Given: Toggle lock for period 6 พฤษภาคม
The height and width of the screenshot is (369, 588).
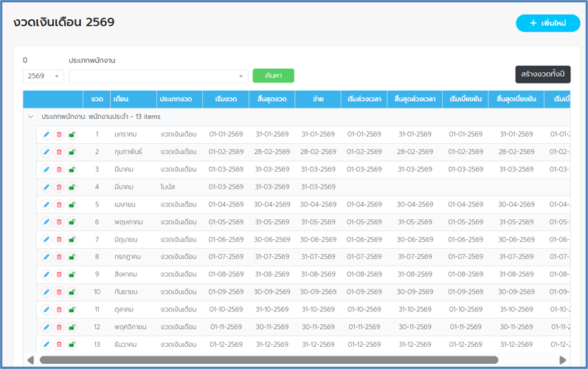Looking at the screenshot, I should click(x=72, y=222).
